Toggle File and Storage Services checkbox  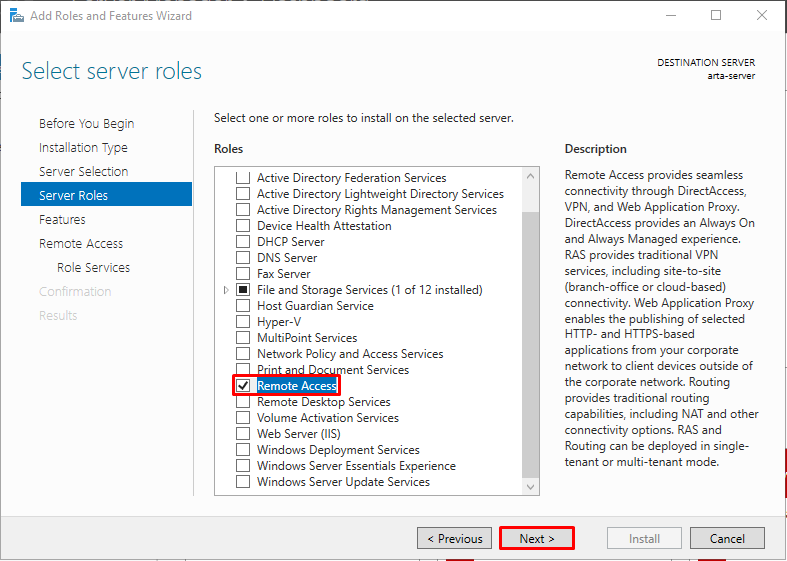coord(243,290)
